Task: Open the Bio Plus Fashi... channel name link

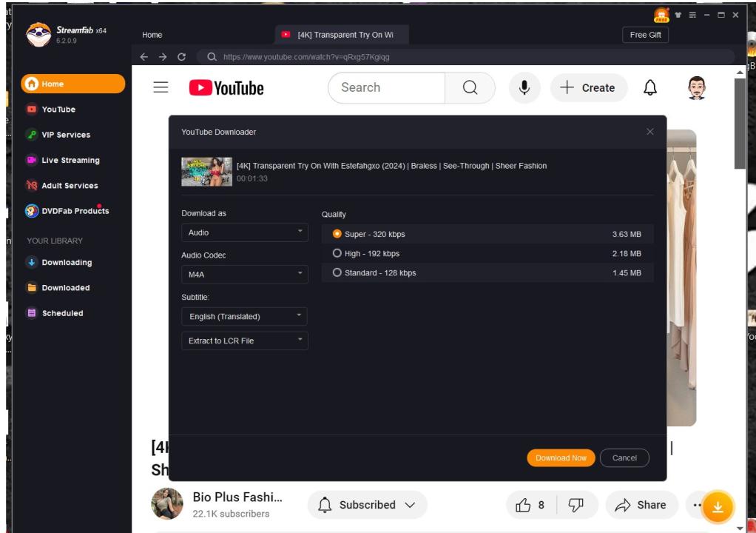Action: pyautogui.click(x=237, y=497)
